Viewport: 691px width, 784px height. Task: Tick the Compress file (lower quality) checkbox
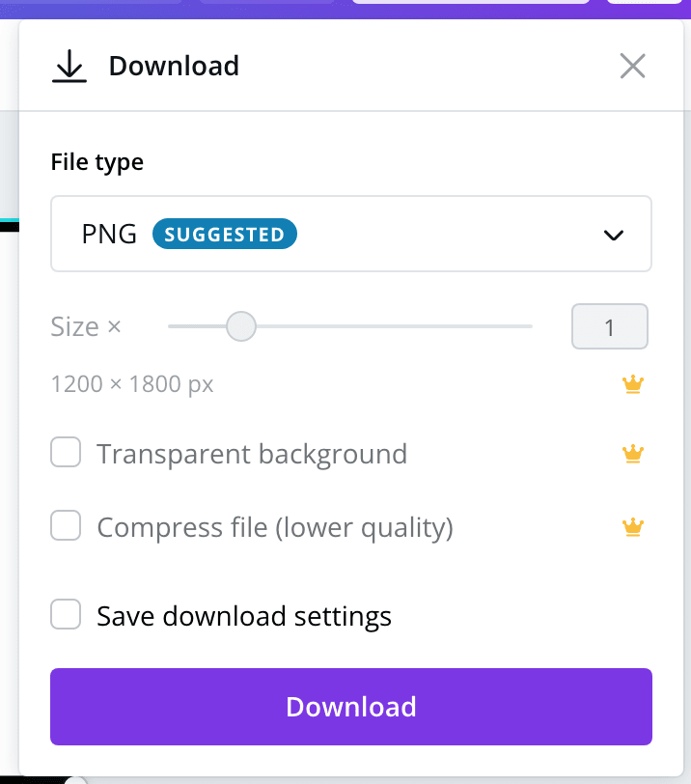tap(66, 525)
